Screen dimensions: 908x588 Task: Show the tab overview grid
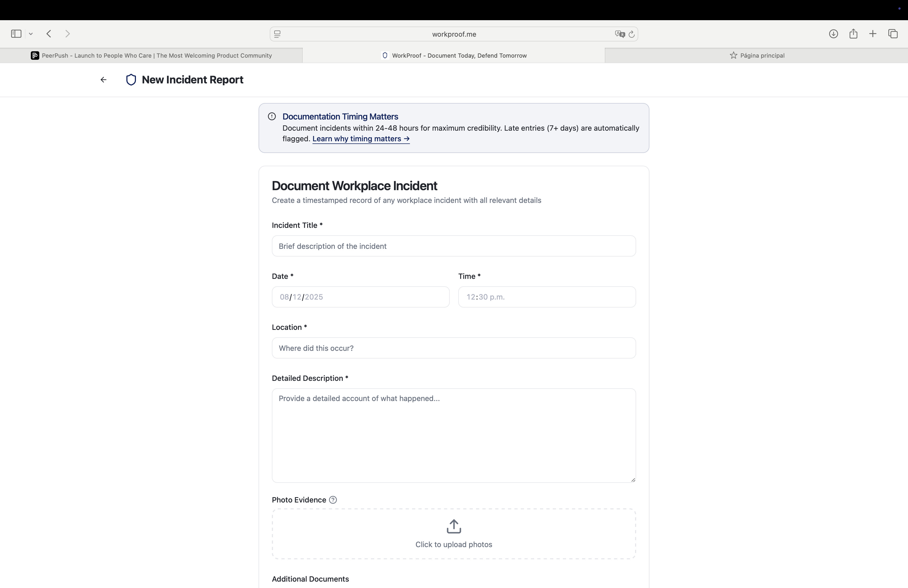click(x=893, y=33)
